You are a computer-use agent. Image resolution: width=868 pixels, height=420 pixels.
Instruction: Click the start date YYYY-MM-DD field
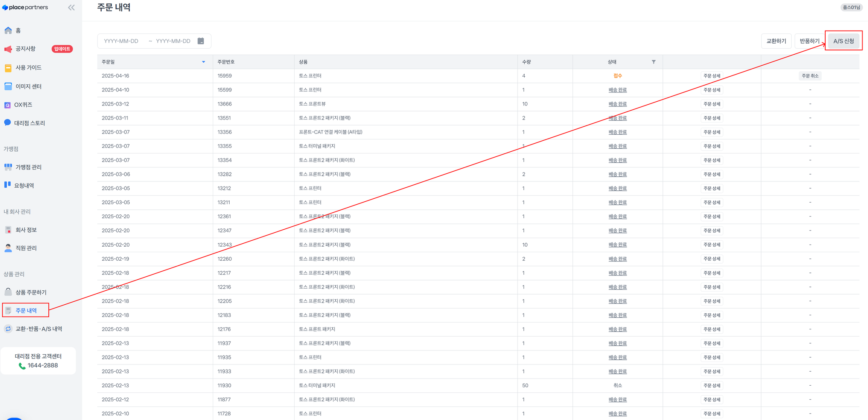pos(121,41)
